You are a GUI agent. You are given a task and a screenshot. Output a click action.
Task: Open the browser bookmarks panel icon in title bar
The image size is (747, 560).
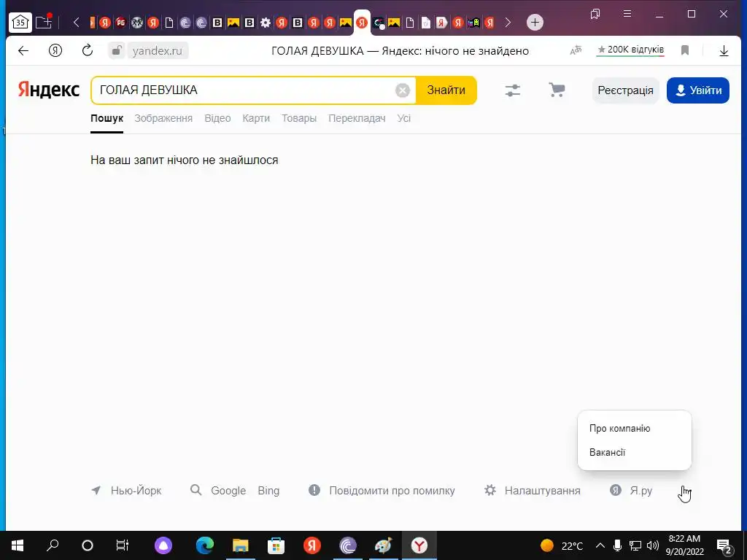(x=595, y=15)
